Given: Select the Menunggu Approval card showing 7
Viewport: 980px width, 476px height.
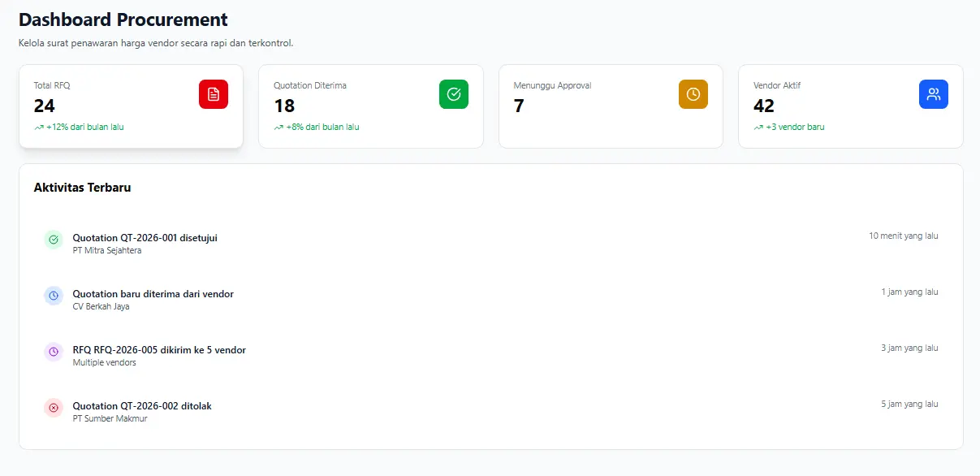Looking at the screenshot, I should point(611,106).
